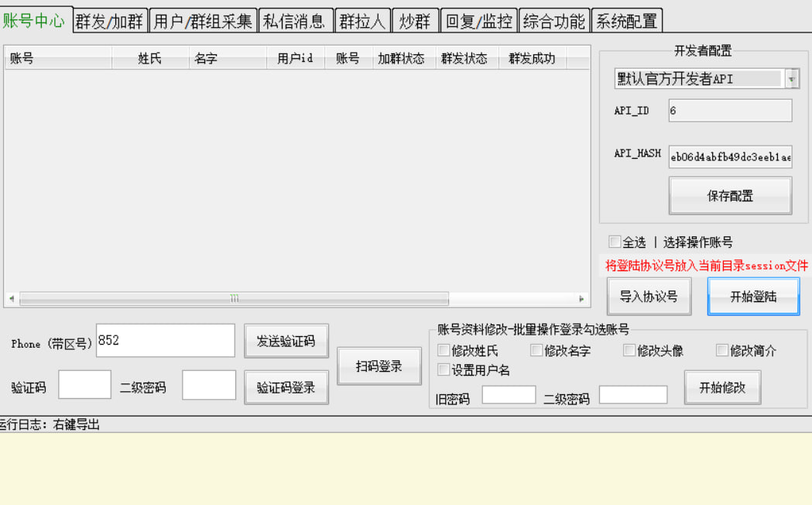The image size is (812, 505).
Task: Click the 开始修改 button
Action: pos(721,387)
